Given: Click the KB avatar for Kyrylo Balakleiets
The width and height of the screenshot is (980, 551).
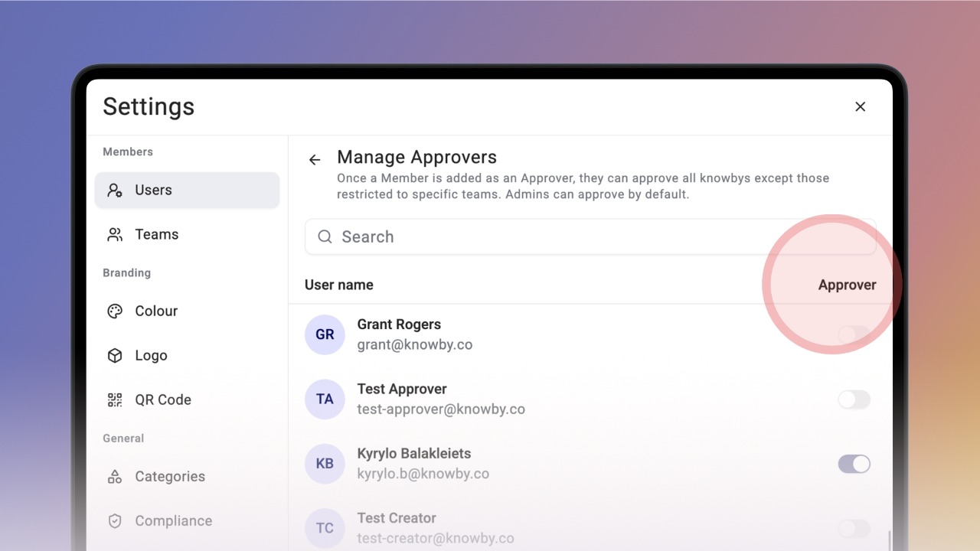Looking at the screenshot, I should click(x=325, y=464).
